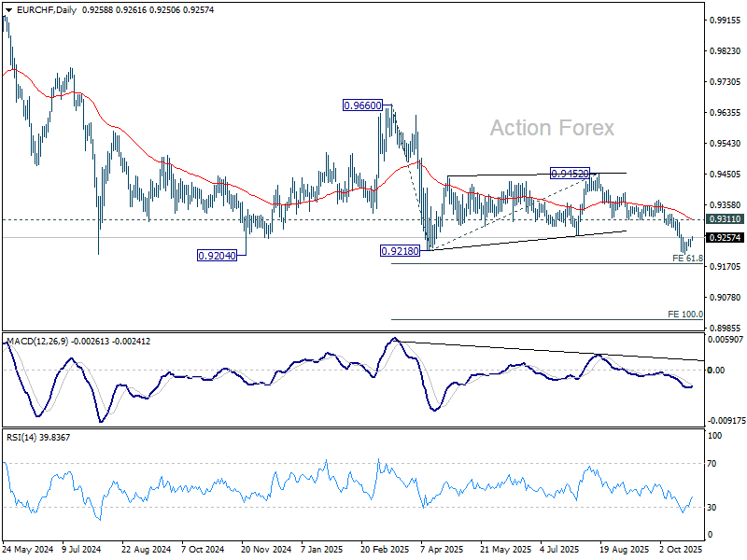747x560 pixels.
Task: Click the 0.99155 price axis value
Action: pyautogui.click(x=726, y=20)
